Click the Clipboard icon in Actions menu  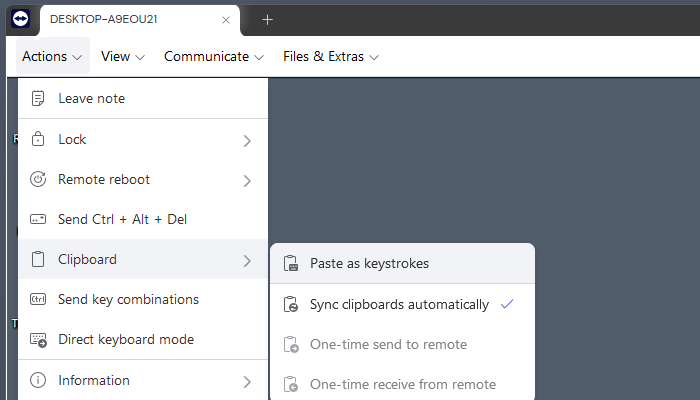point(38,260)
